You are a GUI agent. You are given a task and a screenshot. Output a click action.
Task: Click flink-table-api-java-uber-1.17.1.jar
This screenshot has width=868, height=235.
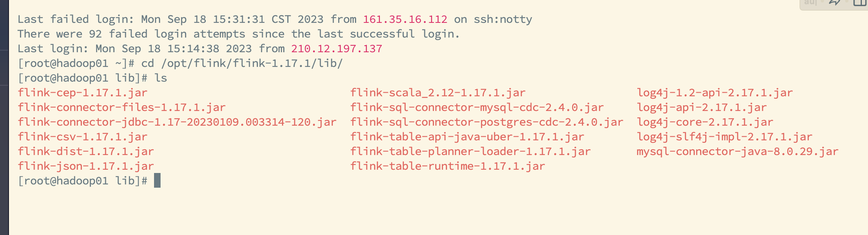467,137
